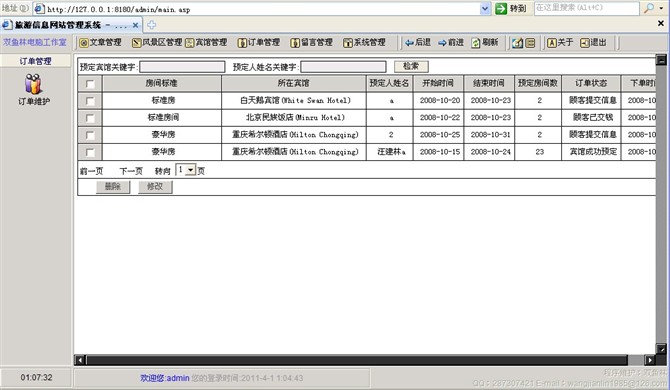Check the 北京民族饭店 order row checkbox
The width and height of the screenshot is (670, 390).
tap(90, 118)
